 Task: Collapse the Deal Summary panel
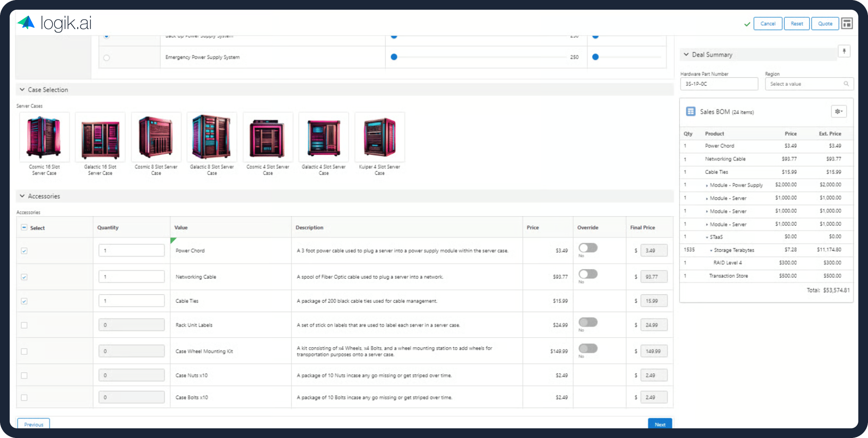[x=686, y=55]
